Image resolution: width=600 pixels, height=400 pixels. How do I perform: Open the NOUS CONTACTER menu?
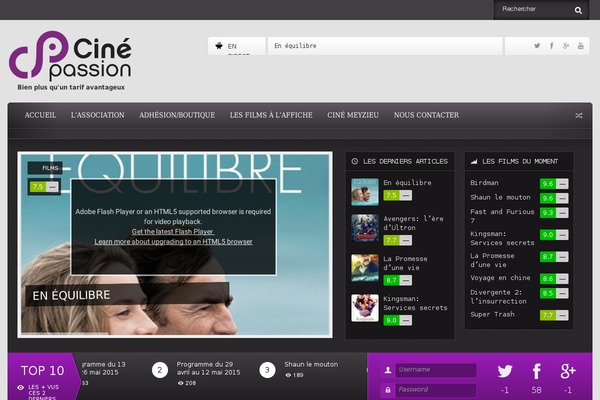pos(426,115)
